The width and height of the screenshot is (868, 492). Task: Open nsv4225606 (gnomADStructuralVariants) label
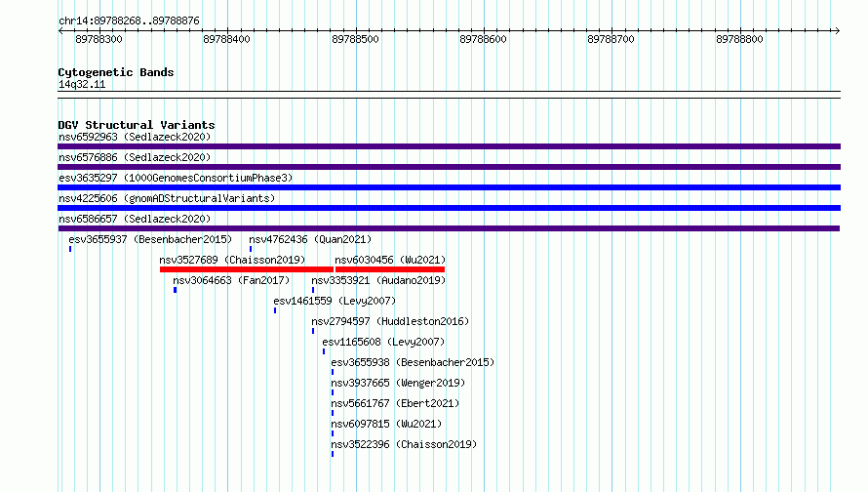pos(167,198)
